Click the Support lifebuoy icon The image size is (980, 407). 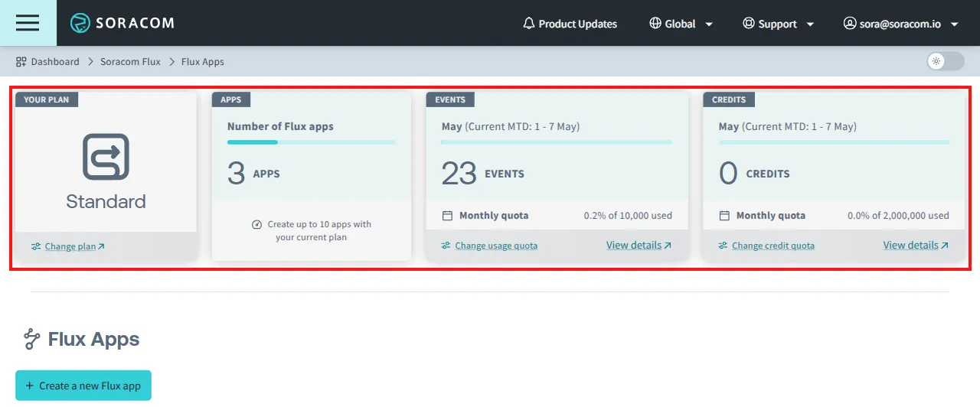pyautogui.click(x=749, y=23)
